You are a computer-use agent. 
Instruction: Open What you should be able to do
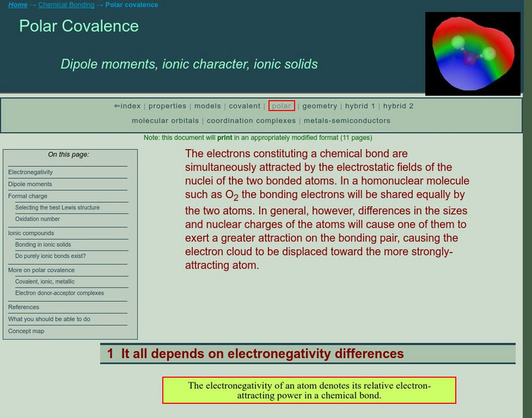pyautogui.click(x=49, y=319)
